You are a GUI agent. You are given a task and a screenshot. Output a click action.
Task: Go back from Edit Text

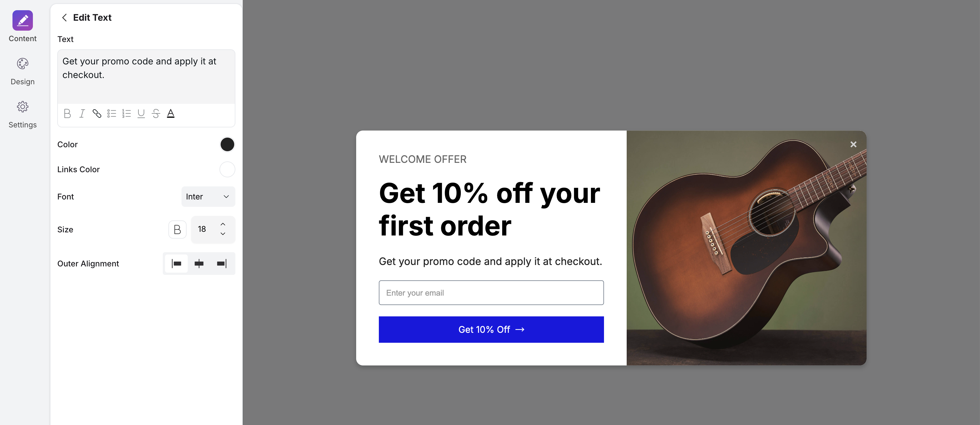(x=64, y=18)
